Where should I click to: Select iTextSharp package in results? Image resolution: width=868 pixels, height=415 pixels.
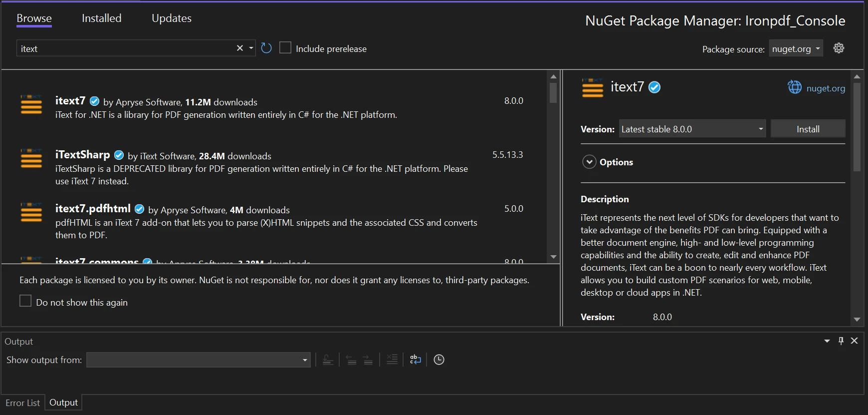click(x=82, y=154)
